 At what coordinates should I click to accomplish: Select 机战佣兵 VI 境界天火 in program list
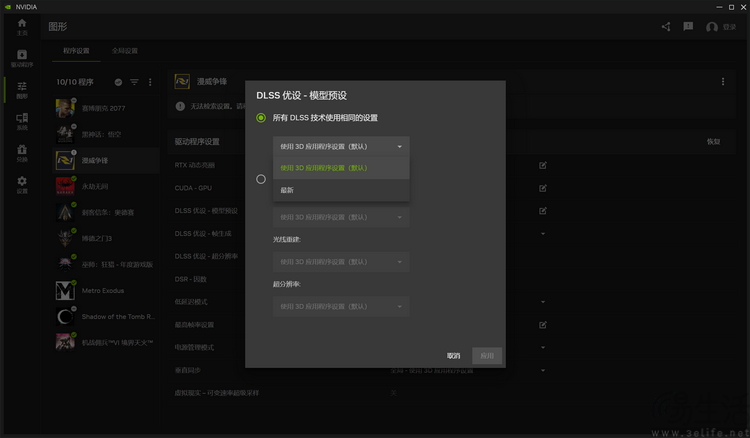[x=106, y=342]
